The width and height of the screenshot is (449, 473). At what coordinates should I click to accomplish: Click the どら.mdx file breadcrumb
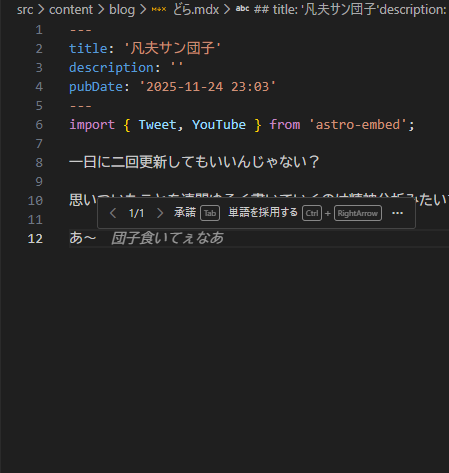coord(196,10)
